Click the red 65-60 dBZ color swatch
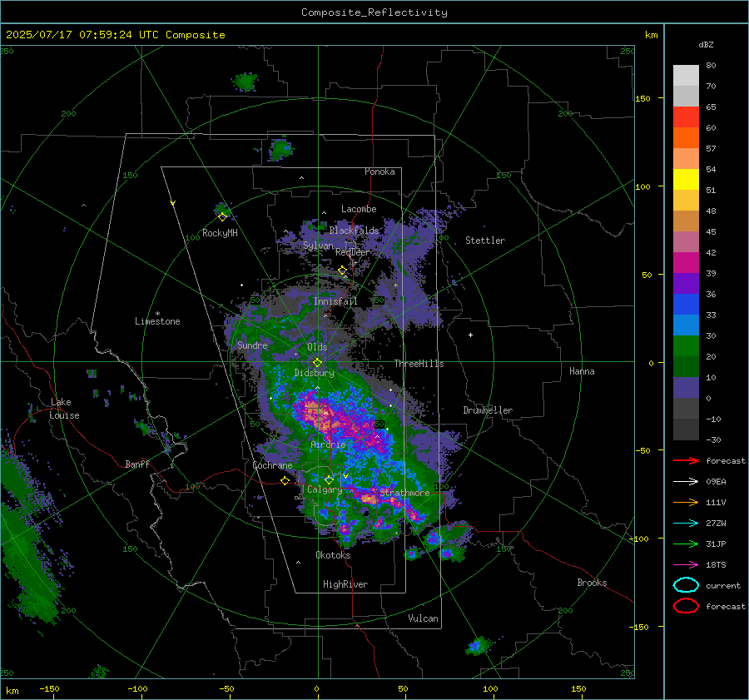This screenshot has width=749, height=700. click(686, 117)
